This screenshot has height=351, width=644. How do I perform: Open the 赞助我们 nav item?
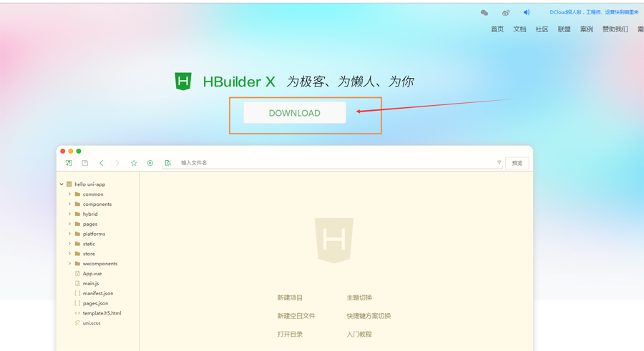(x=615, y=29)
